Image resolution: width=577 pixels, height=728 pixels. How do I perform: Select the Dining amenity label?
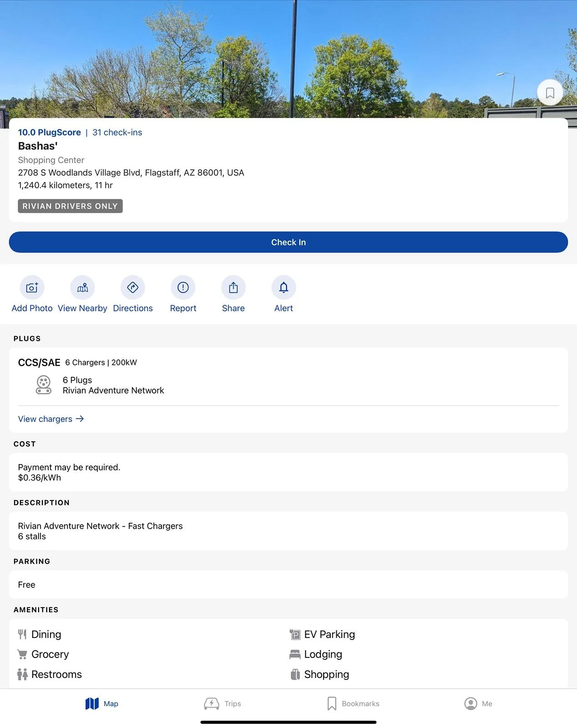[x=46, y=634]
